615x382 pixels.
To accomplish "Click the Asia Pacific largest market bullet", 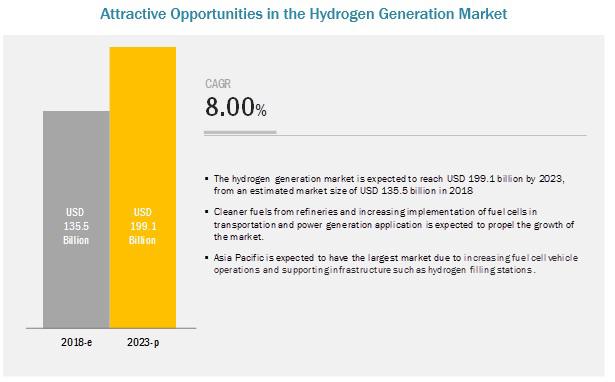I will [395, 264].
